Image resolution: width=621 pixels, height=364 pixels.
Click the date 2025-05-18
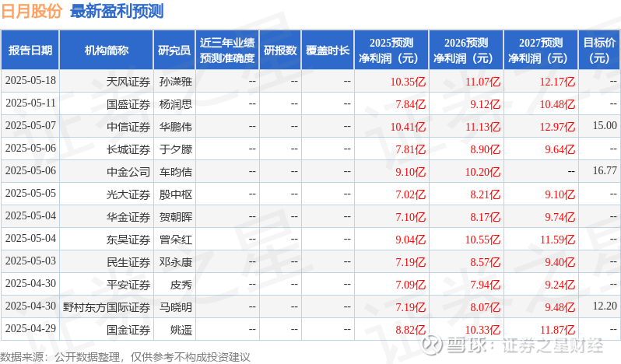click(x=30, y=81)
